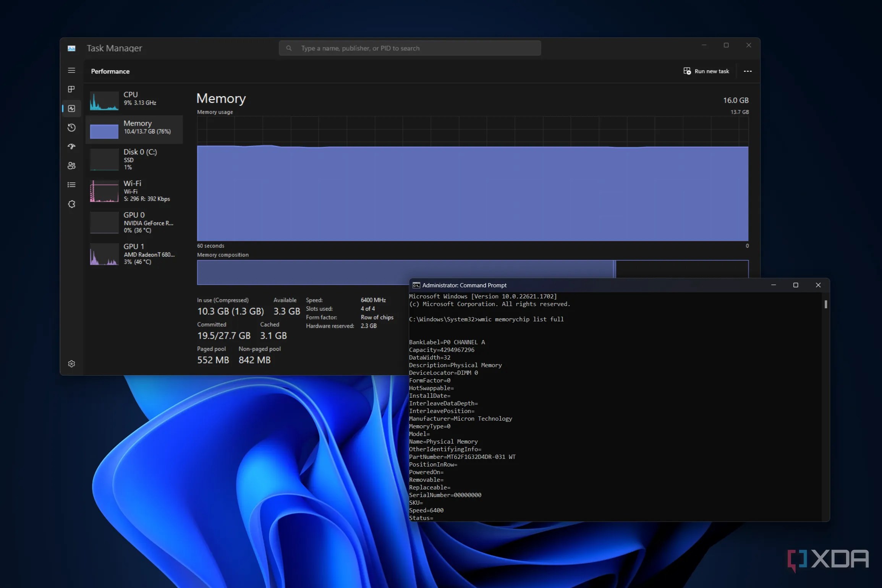This screenshot has height=588, width=882.
Task: Expand the hamburger navigation menu
Action: 71,70
